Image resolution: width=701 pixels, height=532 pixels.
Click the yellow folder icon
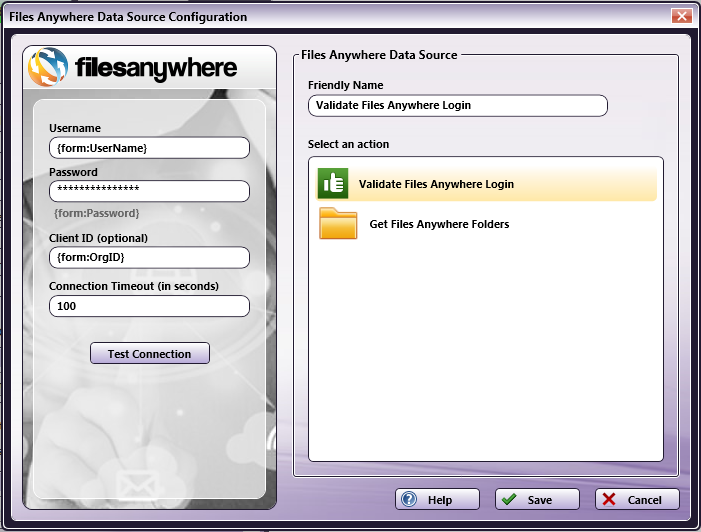[338, 224]
